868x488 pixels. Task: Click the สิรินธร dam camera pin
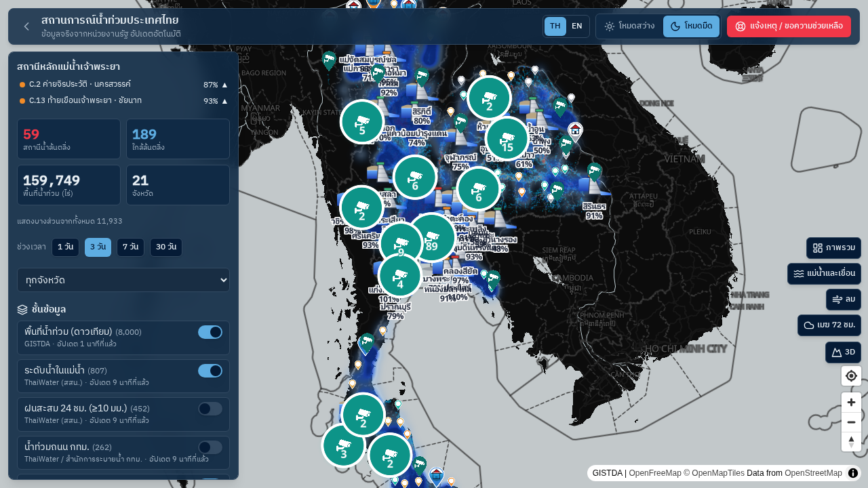click(595, 172)
